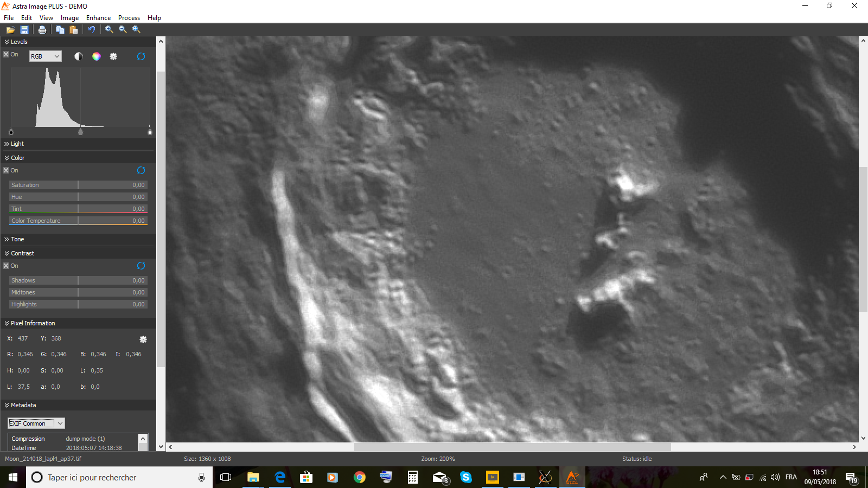This screenshot has height=488, width=868.
Task: Open the Enhance menu
Action: [98, 18]
